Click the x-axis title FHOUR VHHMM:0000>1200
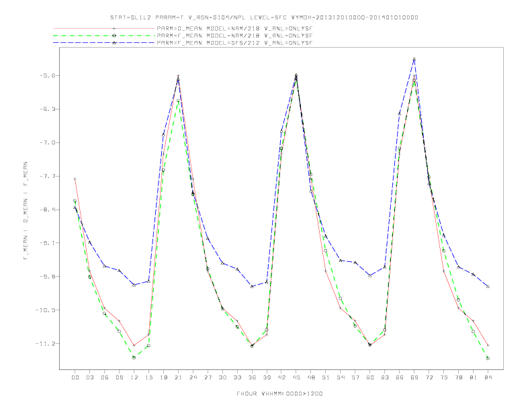 tap(279, 394)
